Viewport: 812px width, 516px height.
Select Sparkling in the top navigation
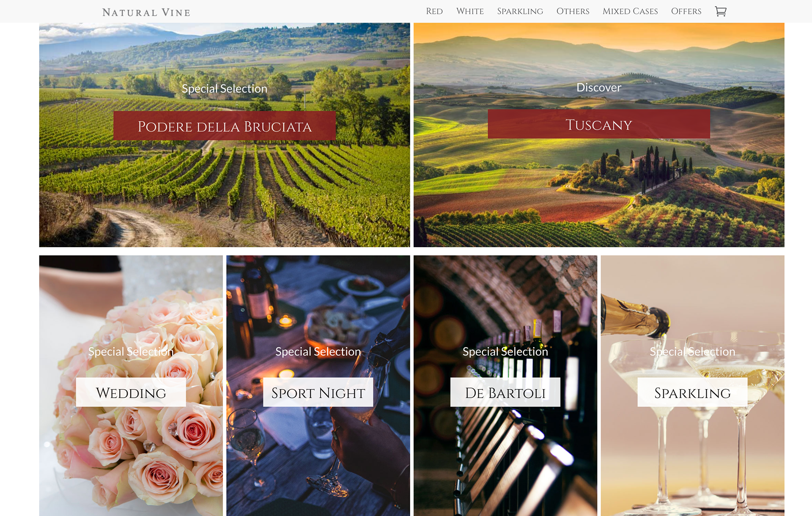click(x=520, y=11)
